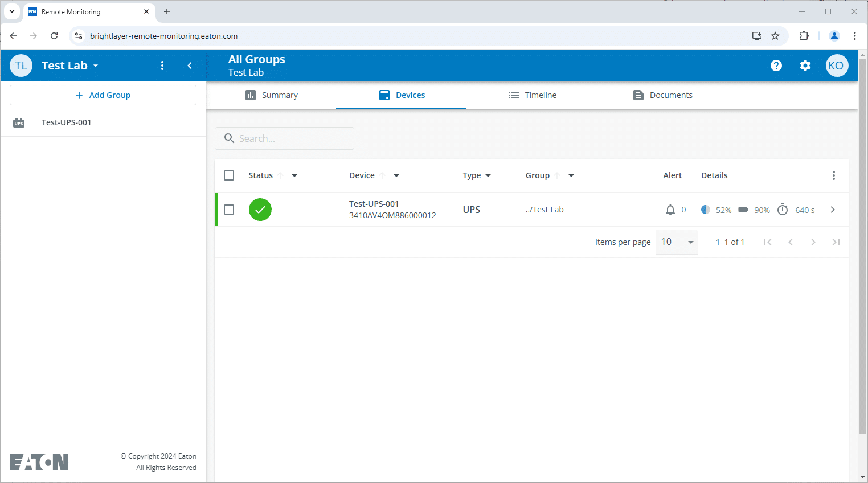Click the alert bell icon in device row
The height and width of the screenshot is (483, 868).
point(670,210)
